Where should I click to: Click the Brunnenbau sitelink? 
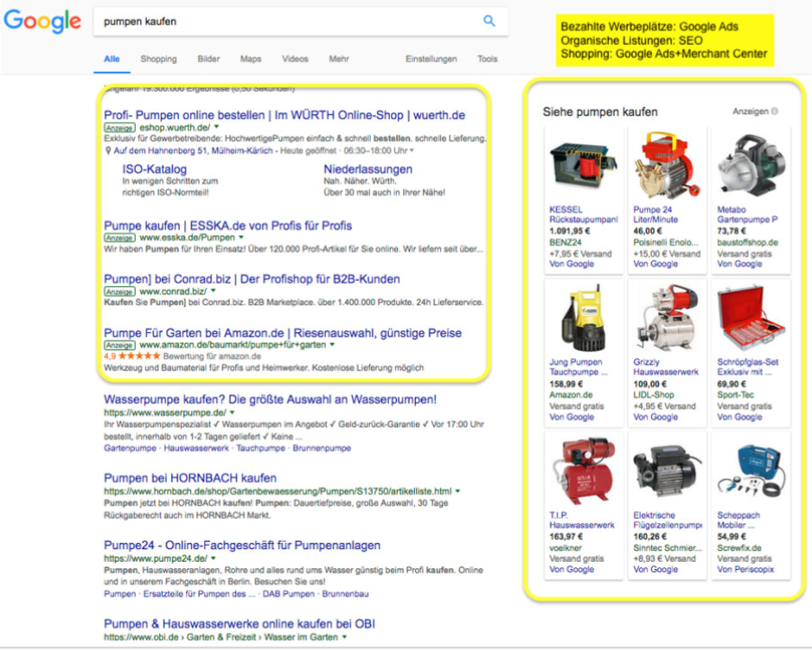(x=346, y=594)
